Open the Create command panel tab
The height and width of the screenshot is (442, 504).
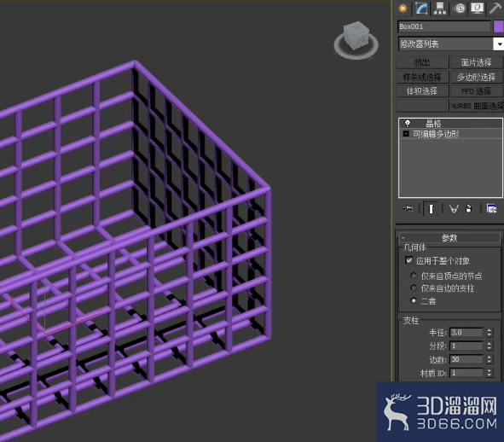point(403,8)
